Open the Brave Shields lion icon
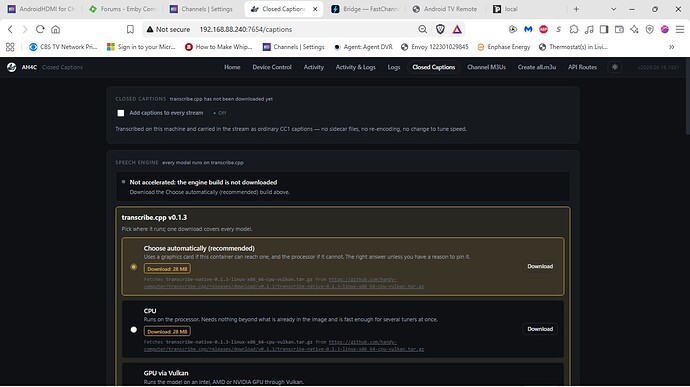 [440, 29]
